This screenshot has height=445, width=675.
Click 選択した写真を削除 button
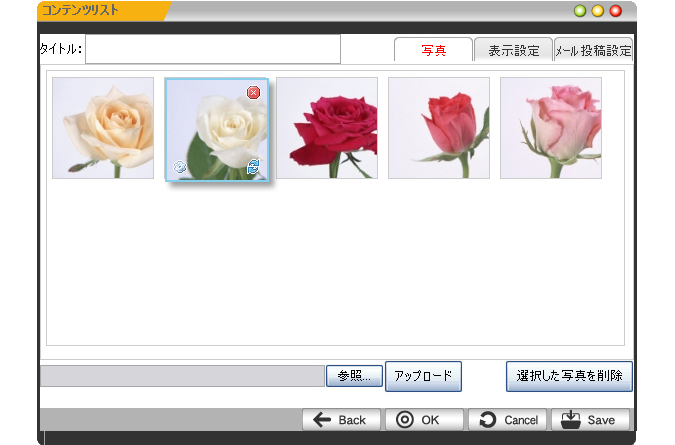(x=569, y=376)
